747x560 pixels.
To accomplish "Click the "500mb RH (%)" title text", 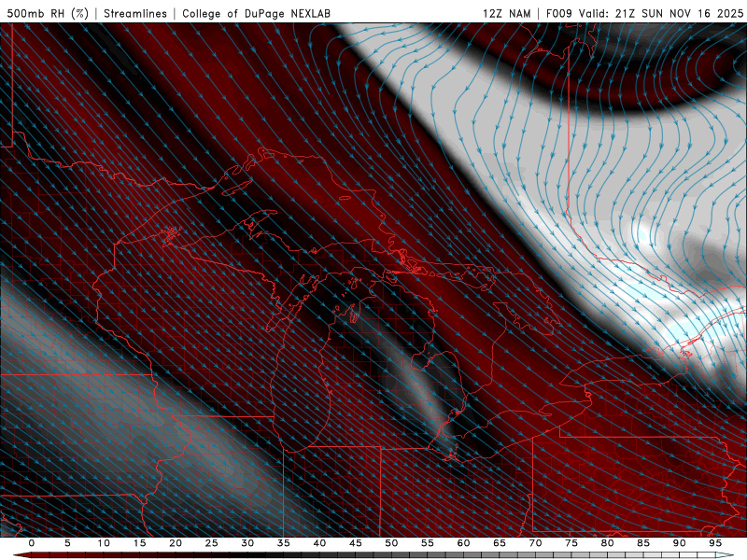I will (x=48, y=13).
